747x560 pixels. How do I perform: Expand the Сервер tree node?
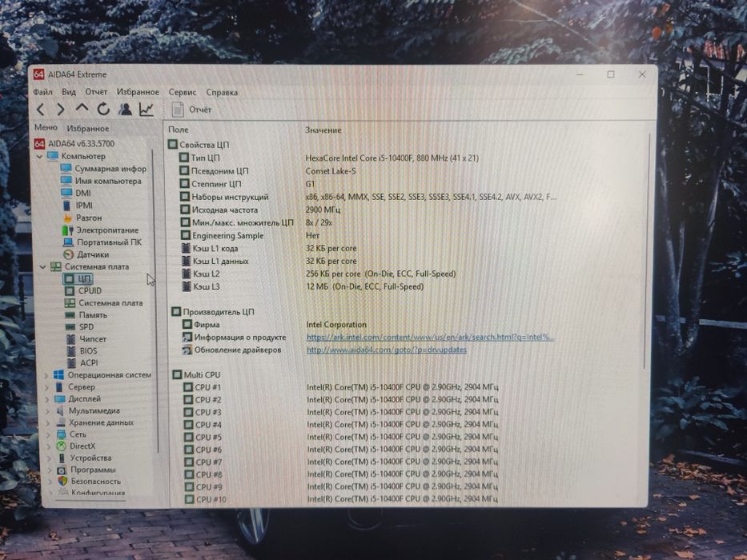click(x=47, y=387)
